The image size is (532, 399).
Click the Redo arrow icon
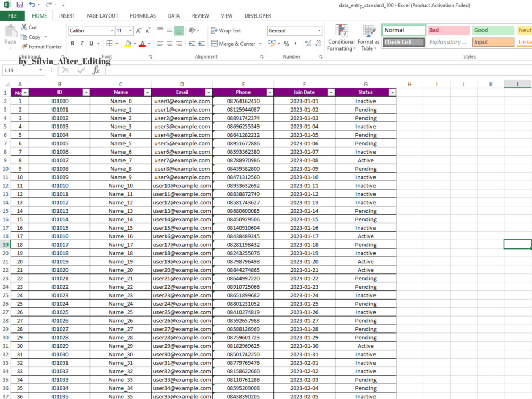click(x=48, y=4)
